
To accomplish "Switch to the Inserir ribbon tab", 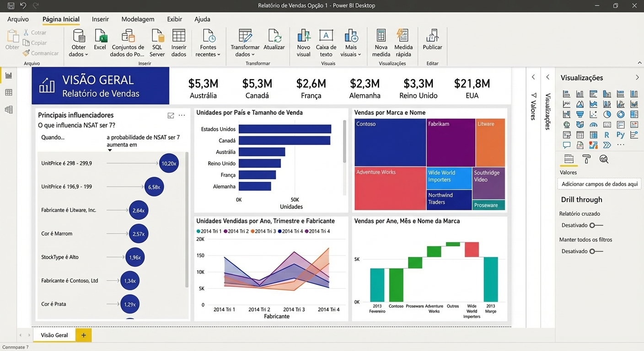I will [x=100, y=19].
